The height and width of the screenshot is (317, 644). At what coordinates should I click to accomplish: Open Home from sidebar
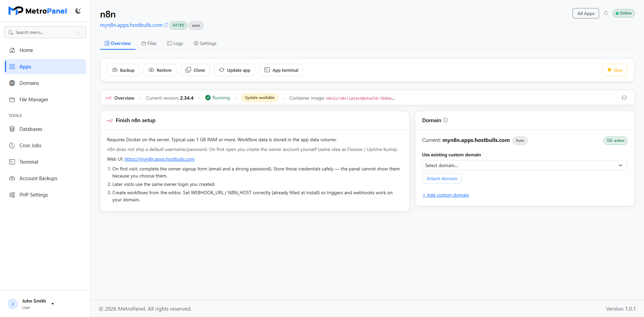pyautogui.click(x=45, y=50)
